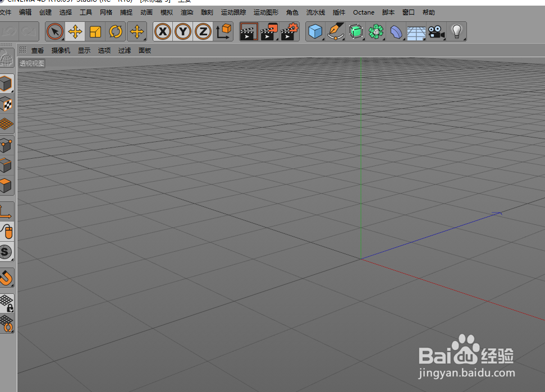545x392 pixels.
Task: Add a Bend deformer object
Action: [396, 31]
